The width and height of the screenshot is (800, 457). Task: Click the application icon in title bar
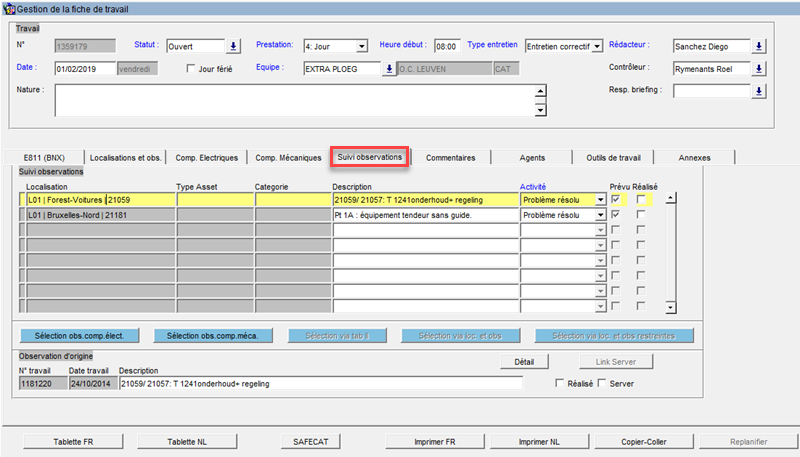9,9
